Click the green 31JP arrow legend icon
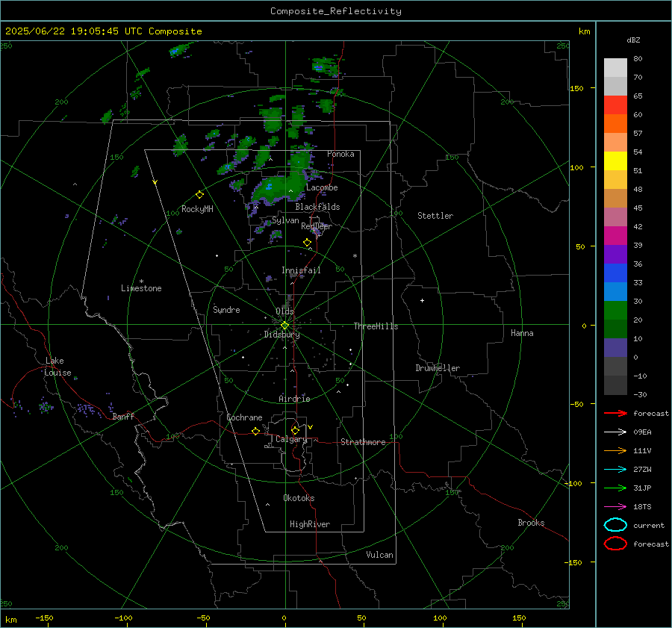 coord(615,488)
